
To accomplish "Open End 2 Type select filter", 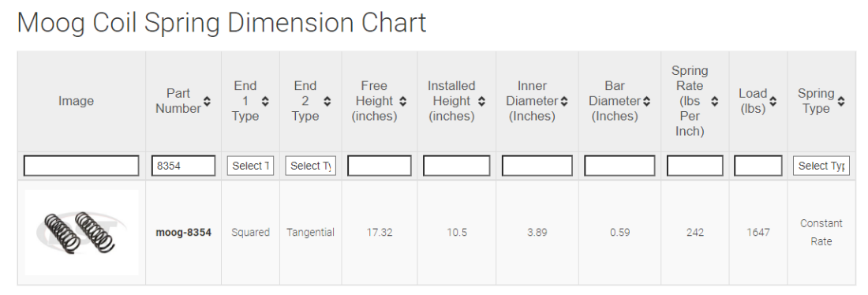I will point(311,166).
